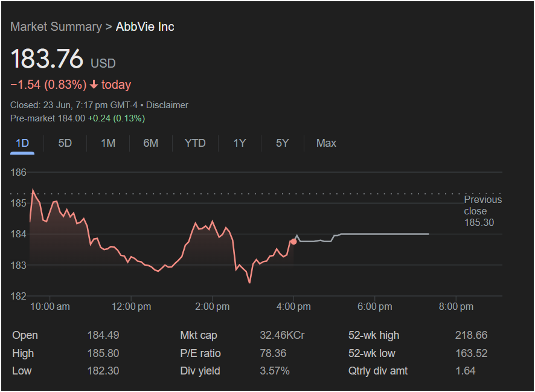Click the 182 price axis label

tap(19, 296)
